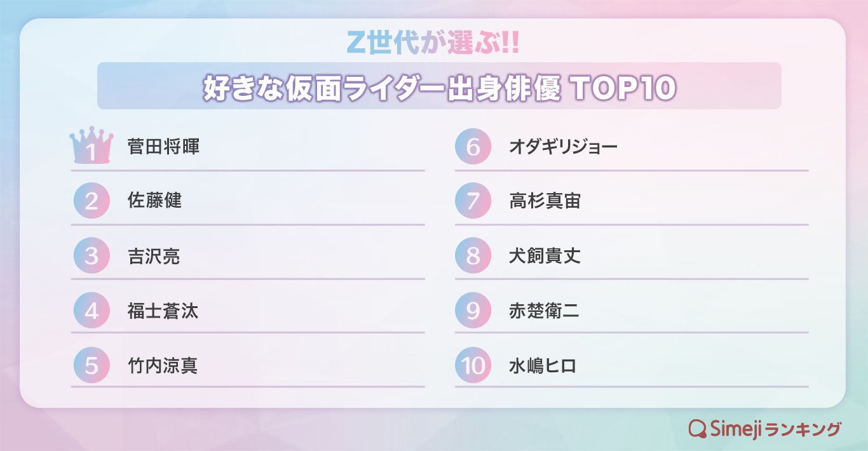Click the number 9 rank badge

473,311
